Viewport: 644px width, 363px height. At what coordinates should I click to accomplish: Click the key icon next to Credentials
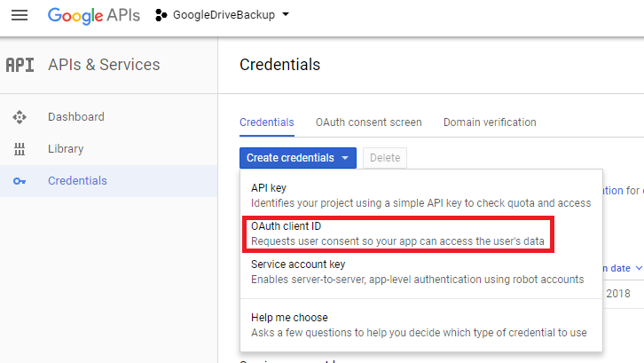click(x=20, y=181)
